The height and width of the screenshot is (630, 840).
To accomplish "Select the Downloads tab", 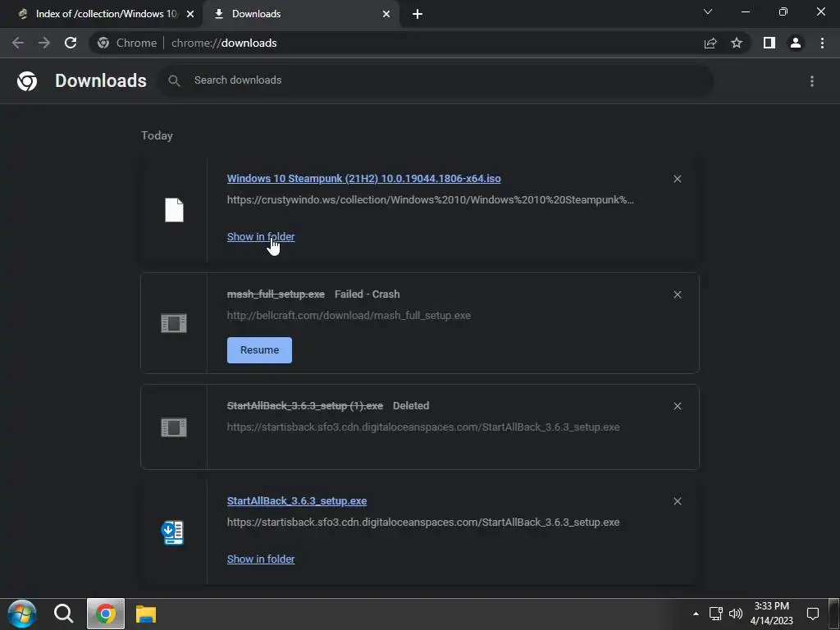I will [300, 14].
